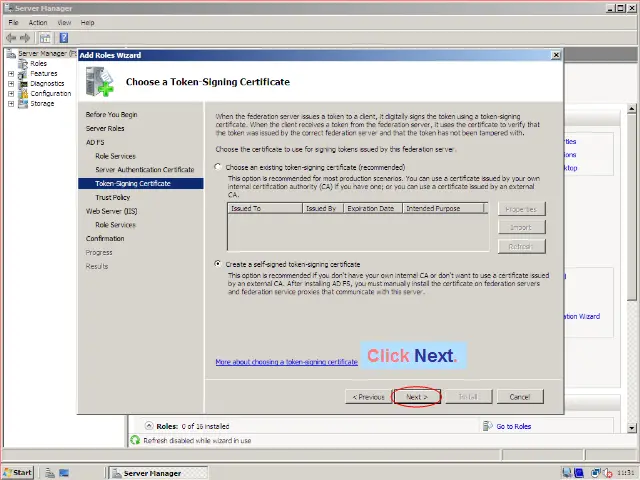The width and height of the screenshot is (640, 480).
Task: Expand the Features tree node
Action: pos(11,74)
